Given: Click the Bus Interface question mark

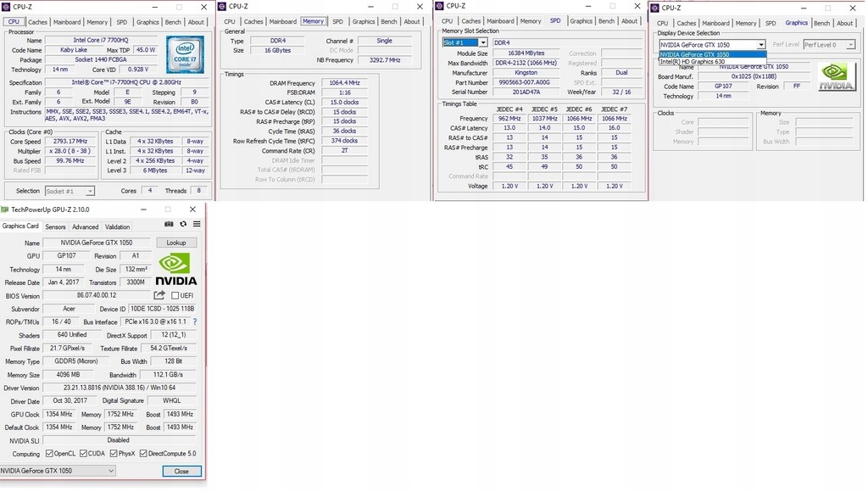Looking at the screenshot, I should click(195, 321).
